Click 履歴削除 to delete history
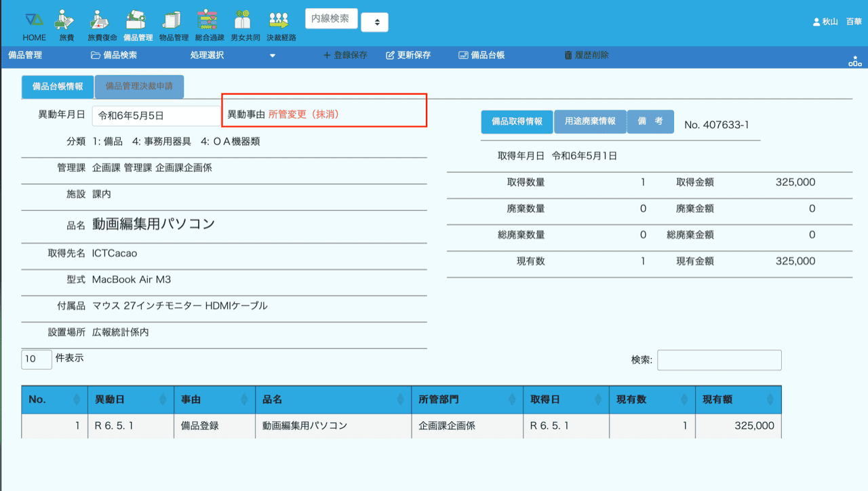 point(586,56)
